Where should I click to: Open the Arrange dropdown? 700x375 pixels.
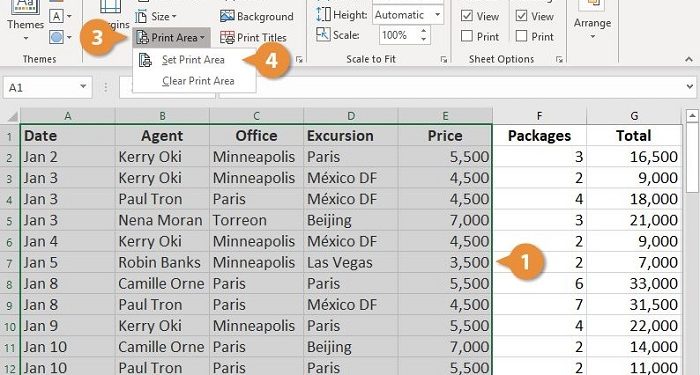point(592,21)
